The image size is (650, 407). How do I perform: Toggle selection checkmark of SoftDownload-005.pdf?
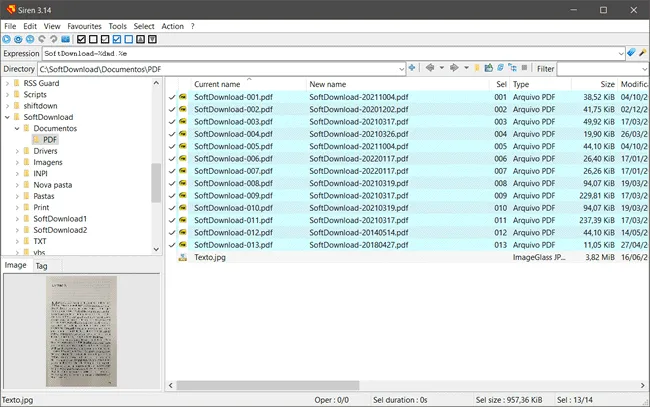click(172, 146)
